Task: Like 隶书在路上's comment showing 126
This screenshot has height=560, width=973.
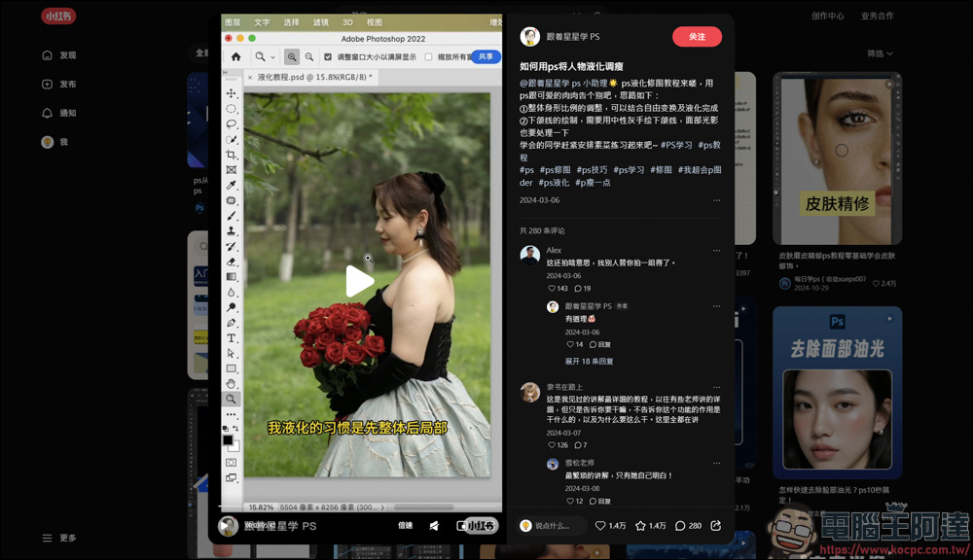Action: [x=552, y=444]
